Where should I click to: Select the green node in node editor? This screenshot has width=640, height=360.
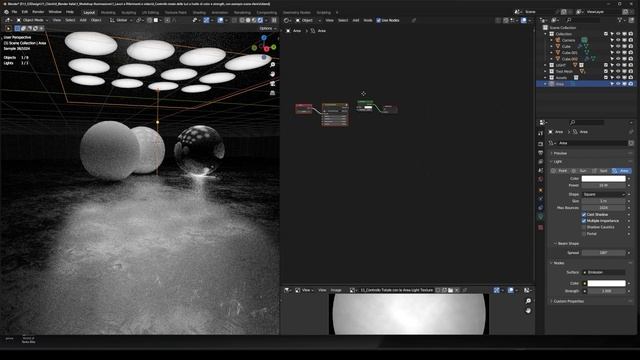[365, 105]
